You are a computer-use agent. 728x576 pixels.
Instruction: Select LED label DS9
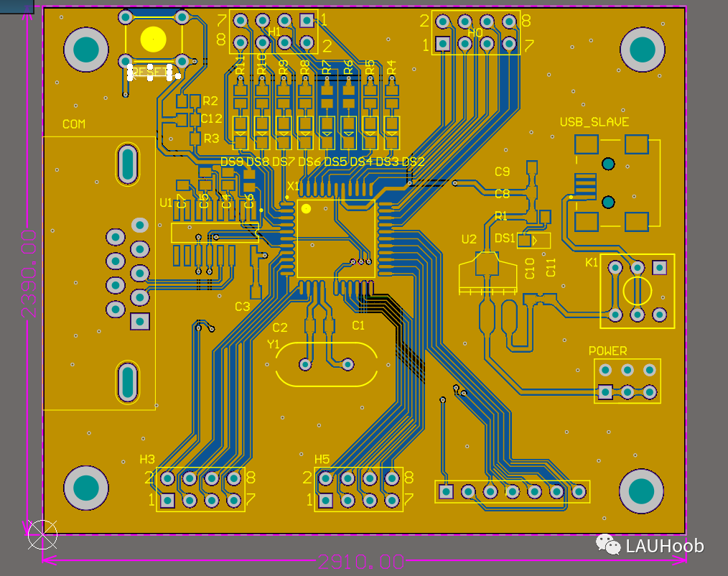[x=232, y=162]
